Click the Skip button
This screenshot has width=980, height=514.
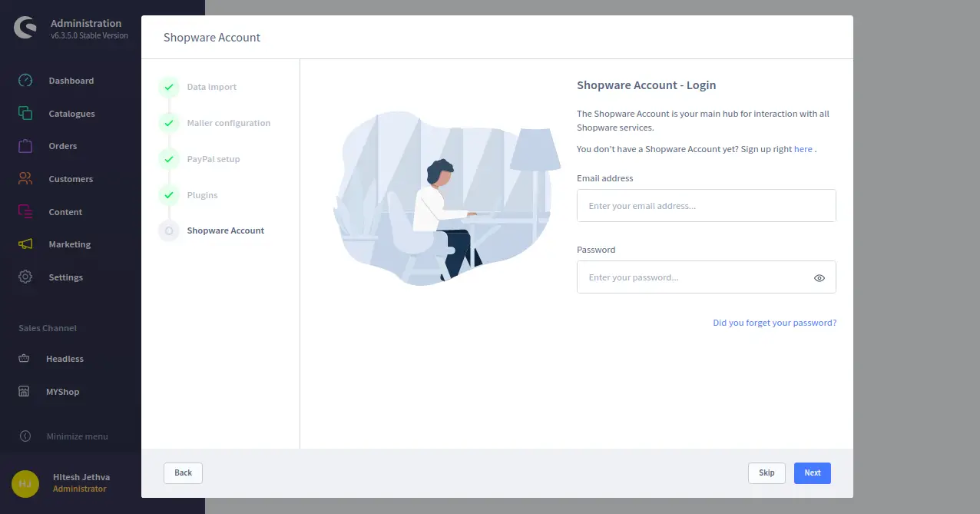[x=766, y=473]
